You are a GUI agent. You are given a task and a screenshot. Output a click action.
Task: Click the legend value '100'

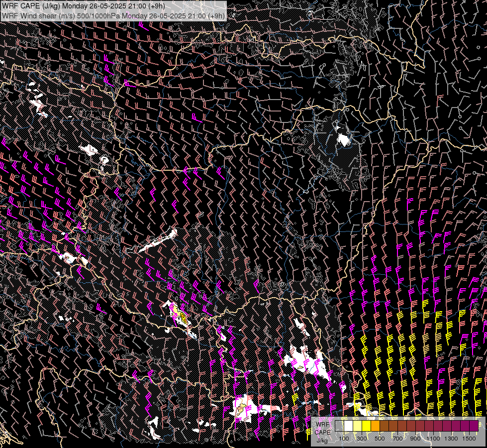pyautogui.click(x=344, y=439)
